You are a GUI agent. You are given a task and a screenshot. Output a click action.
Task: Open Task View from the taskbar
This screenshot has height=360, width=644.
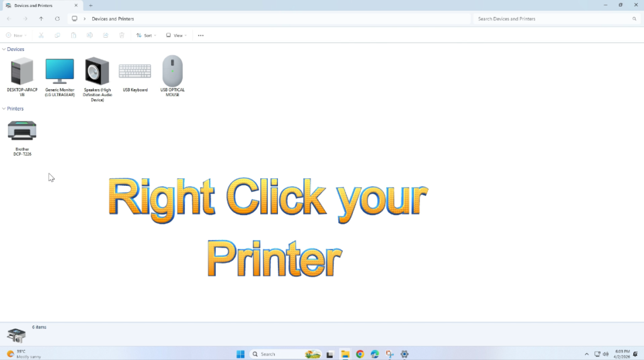click(330, 354)
